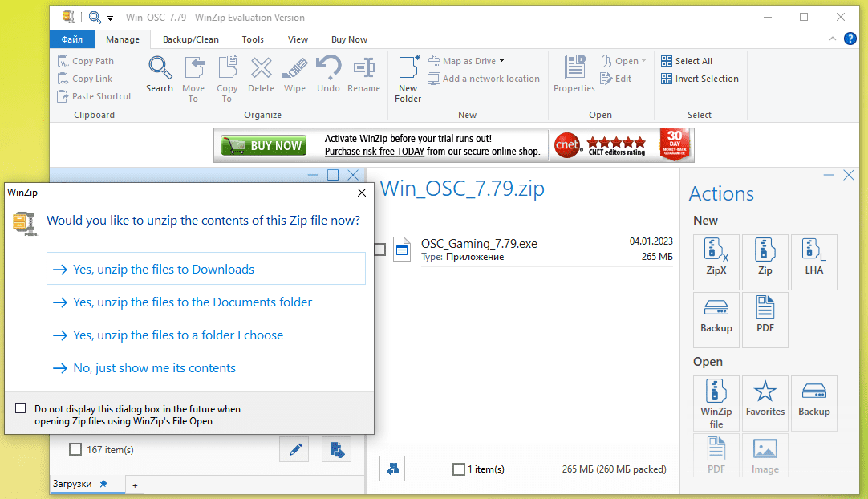Switch to the Buy Now tab
This screenshot has height=499, width=868.
pos(349,39)
